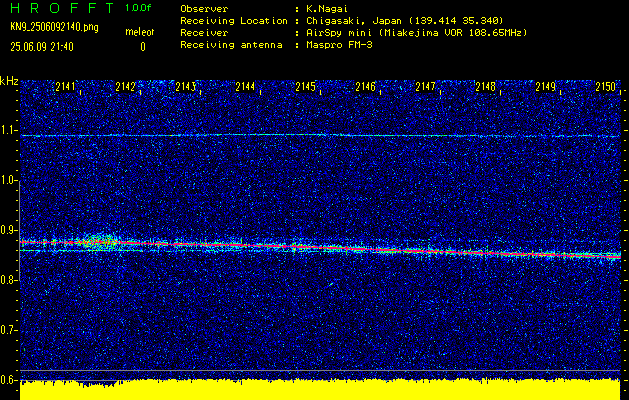Click the timestamp 25.06.09 21:40
Viewport: 629px width, 400px height.
pyautogui.click(x=42, y=47)
